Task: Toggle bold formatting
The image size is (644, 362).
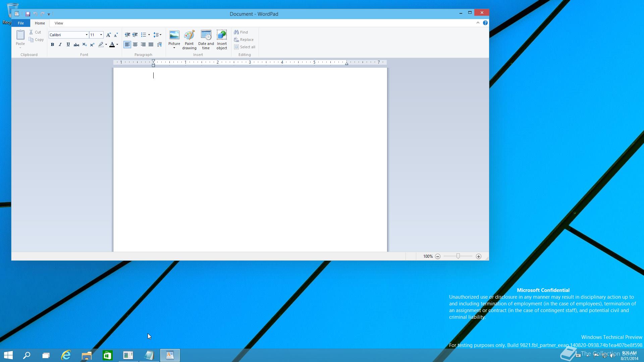Action: click(x=52, y=45)
